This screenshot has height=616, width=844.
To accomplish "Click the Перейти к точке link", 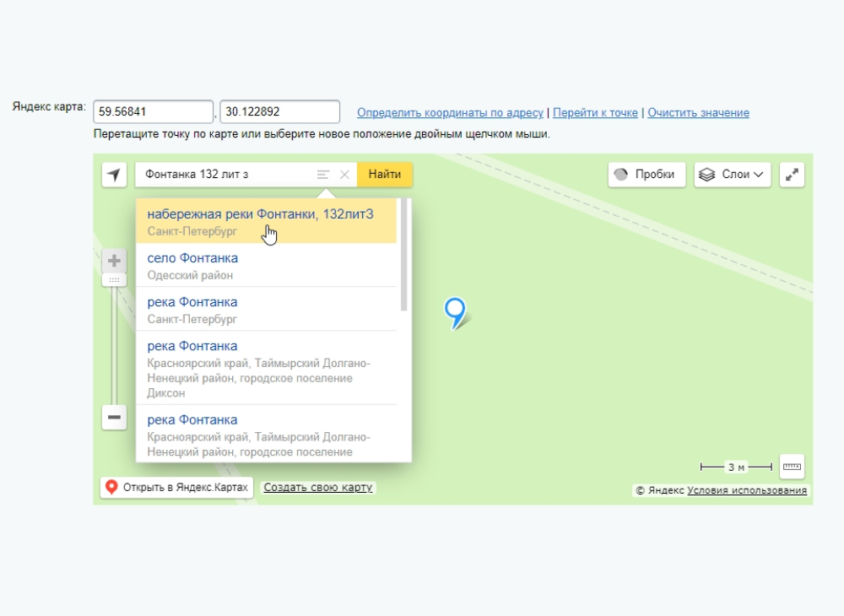I will (595, 113).
